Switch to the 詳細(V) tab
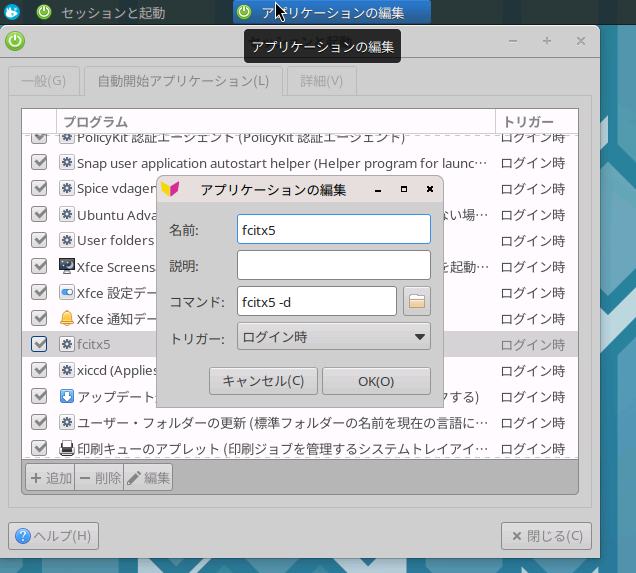The width and height of the screenshot is (636, 573). tap(322, 81)
